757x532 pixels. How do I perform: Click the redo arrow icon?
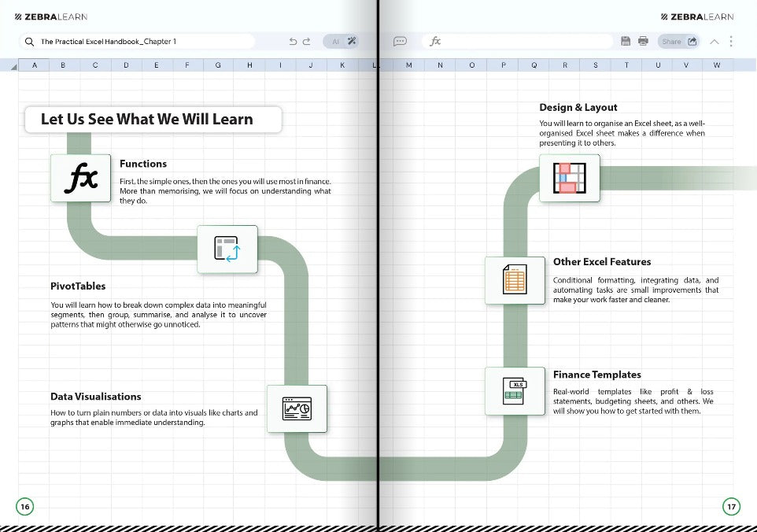click(306, 42)
